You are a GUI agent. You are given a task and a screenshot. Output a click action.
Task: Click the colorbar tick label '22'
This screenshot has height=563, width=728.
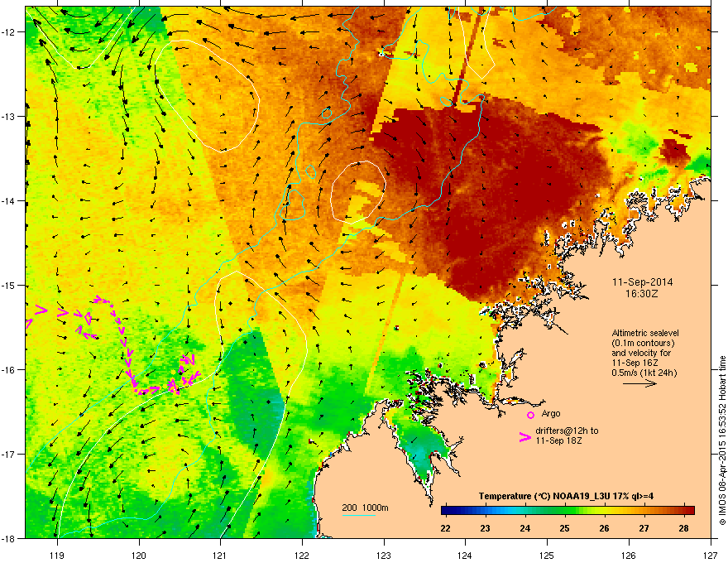click(446, 528)
